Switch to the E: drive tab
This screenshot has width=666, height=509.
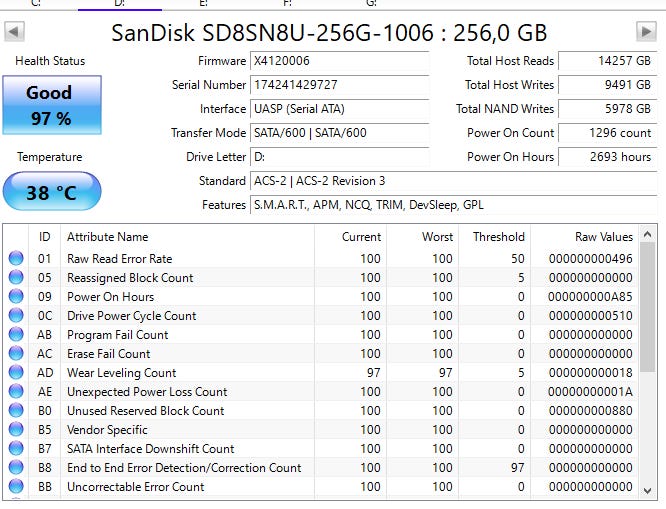pyautogui.click(x=203, y=3)
